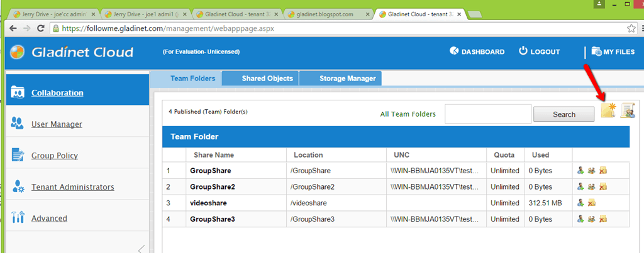
Task: Open Group Policy in the sidebar
Action: coord(55,156)
